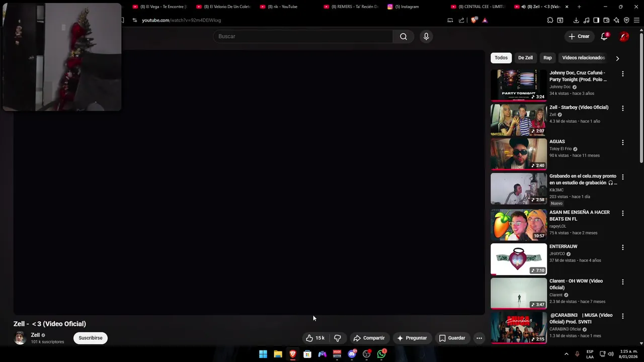644x362 pixels.
Task: Open options for Grabando en el celu video
Action: [622, 177]
